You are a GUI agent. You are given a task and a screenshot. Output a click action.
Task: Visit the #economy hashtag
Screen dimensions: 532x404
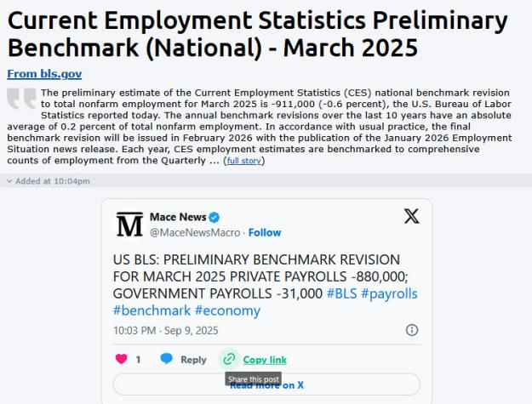[x=227, y=310]
